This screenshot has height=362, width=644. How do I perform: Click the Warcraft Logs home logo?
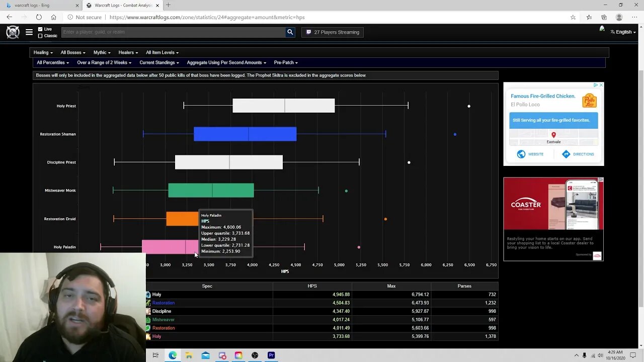point(13,32)
